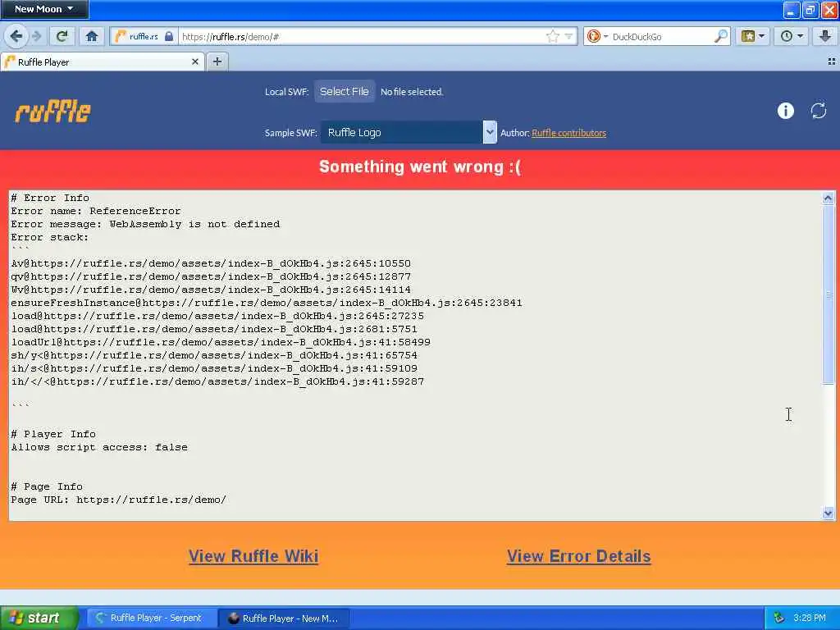Screen dimensions: 840x630
Task: Open the URL history dropdown arrow
Action: tap(568, 36)
